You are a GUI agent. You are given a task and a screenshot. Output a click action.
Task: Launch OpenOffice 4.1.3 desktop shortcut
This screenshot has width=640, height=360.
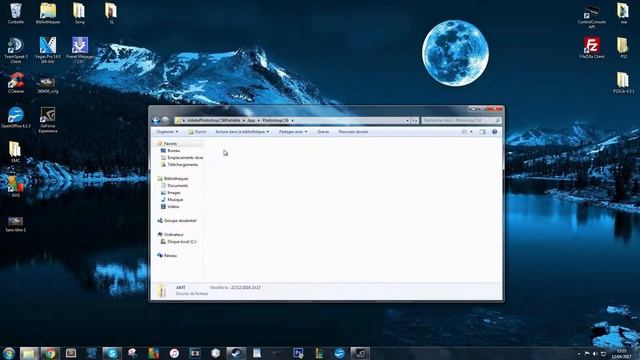[16, 118]
